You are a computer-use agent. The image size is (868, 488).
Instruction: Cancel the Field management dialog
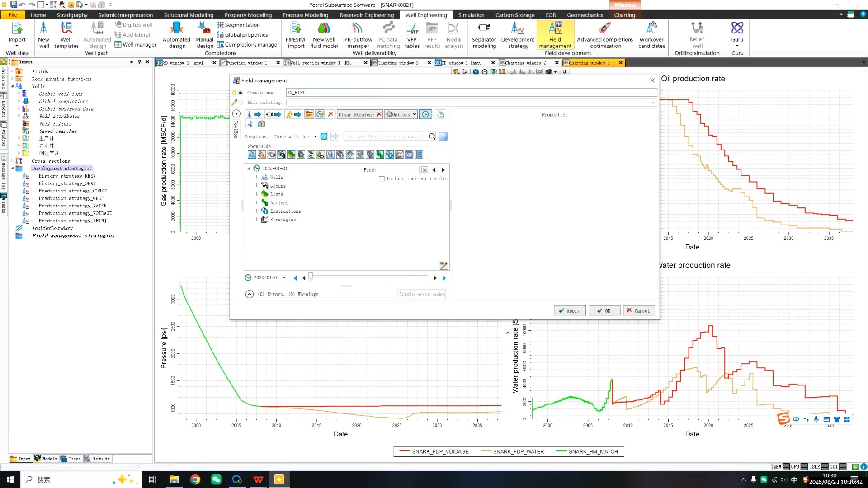(639, 311)
